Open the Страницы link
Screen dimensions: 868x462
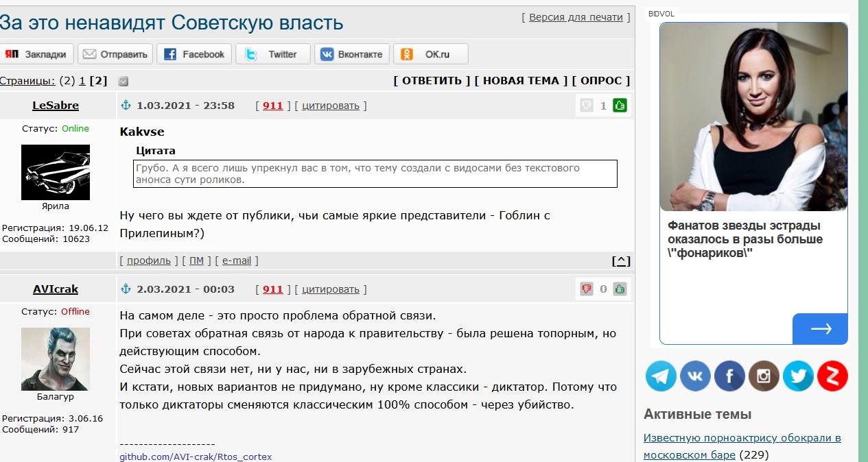point(27,80)
